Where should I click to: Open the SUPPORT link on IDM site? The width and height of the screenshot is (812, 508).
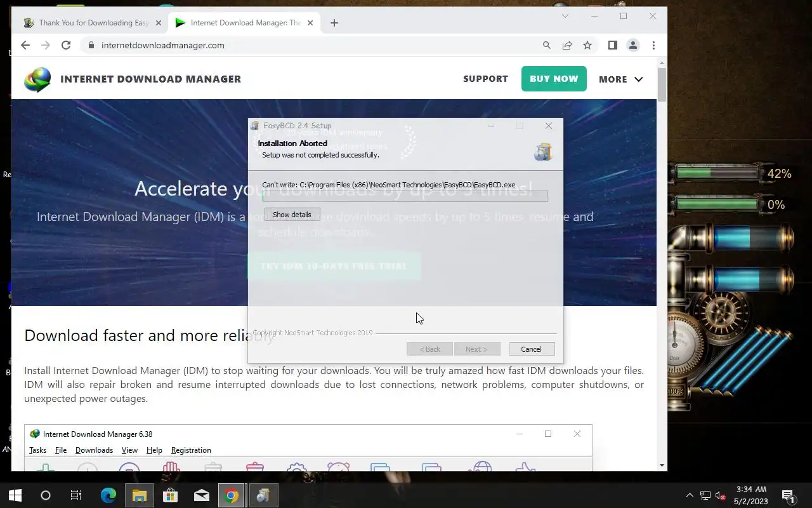tap(485, 79)
